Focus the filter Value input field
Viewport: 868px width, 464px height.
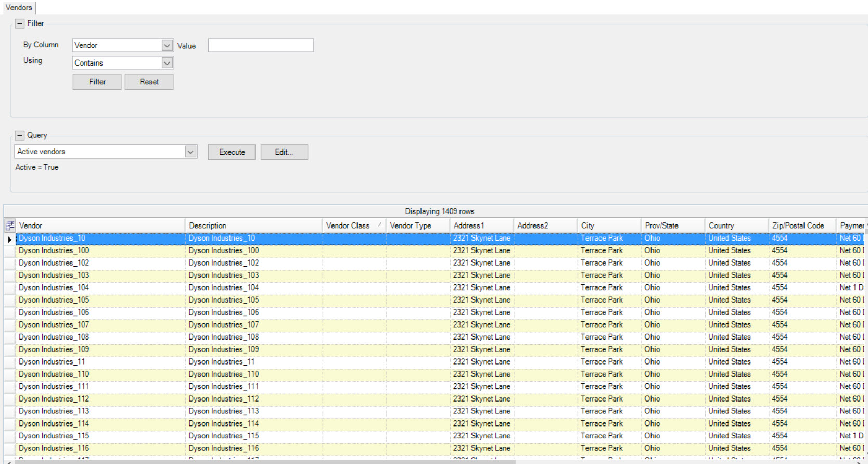click(x=261, y=45)
